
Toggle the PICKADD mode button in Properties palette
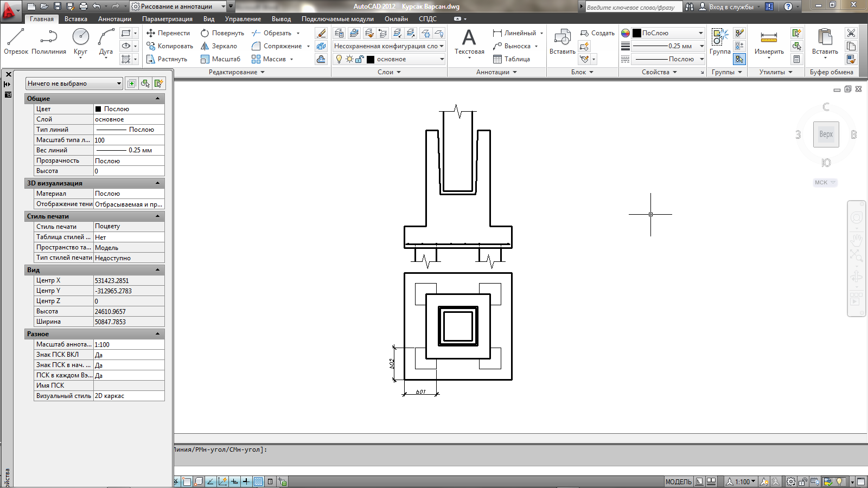[x=131, y=83]
